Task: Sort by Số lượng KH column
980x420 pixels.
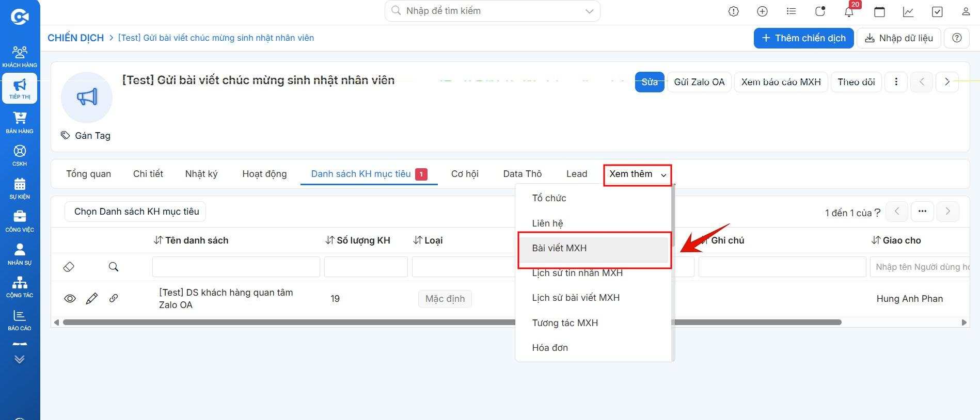Action: tap(358, 240)
